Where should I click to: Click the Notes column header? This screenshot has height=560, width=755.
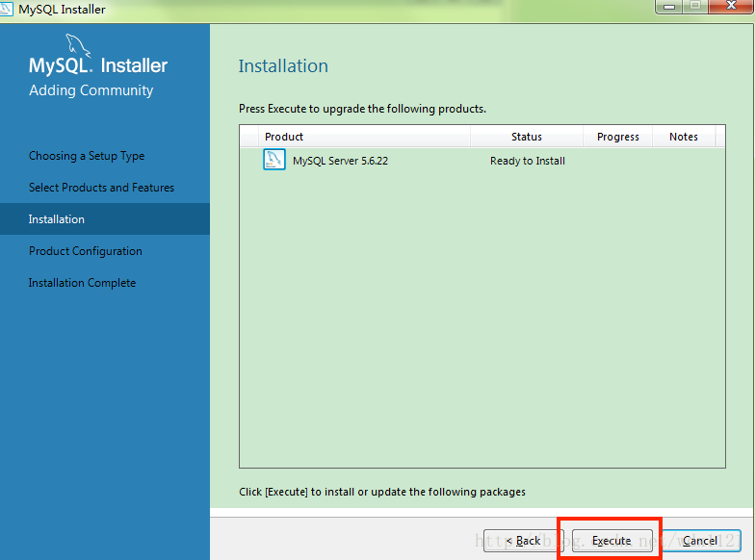684,137
